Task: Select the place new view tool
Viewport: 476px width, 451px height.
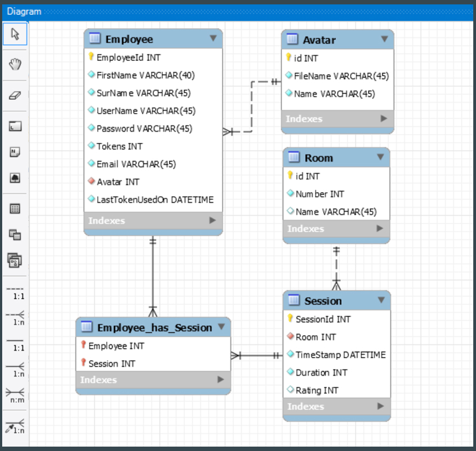Action: (x=15, y=235)
